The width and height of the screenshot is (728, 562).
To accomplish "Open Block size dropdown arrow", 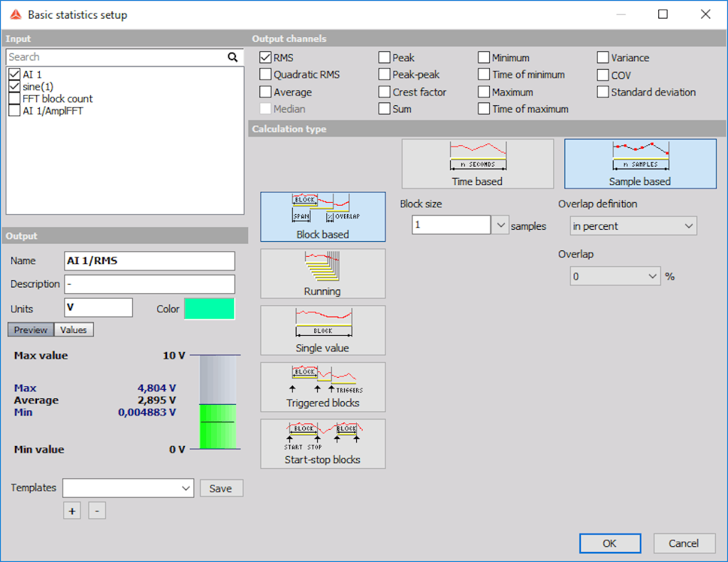I will click(500, 225).
